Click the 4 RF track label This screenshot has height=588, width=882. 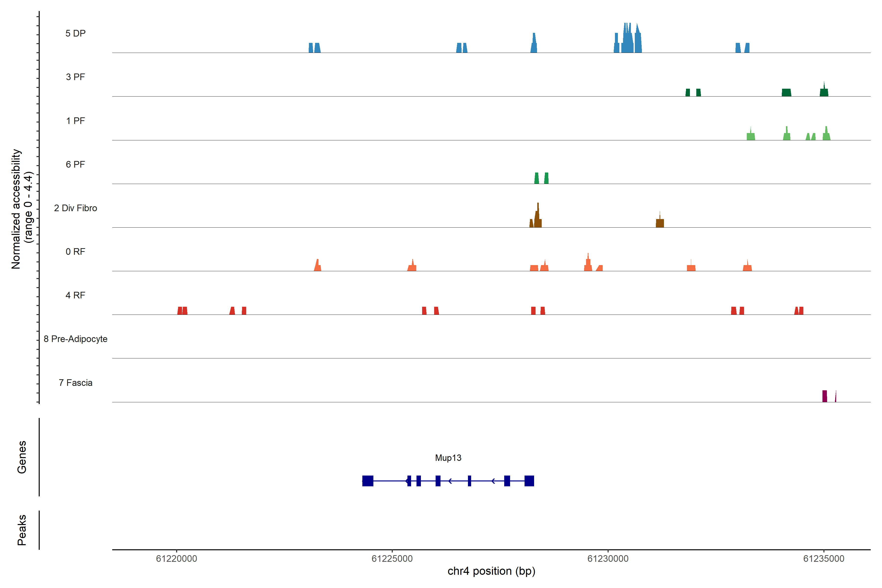tap(75, 295)
